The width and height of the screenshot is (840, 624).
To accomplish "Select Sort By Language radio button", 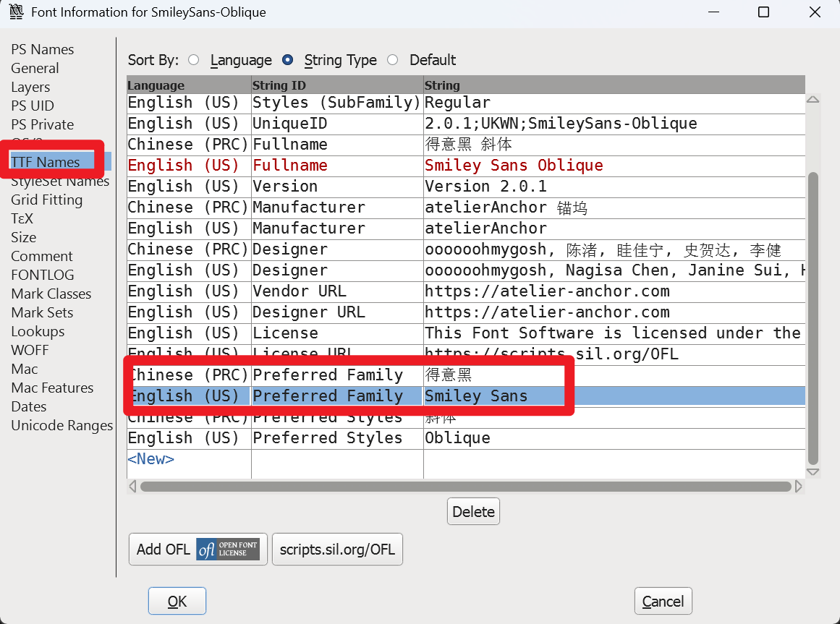I will click(x=193, y=60).
